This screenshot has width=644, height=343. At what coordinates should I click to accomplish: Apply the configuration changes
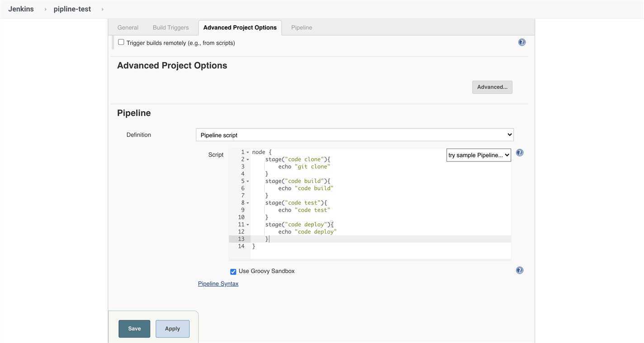173,329
